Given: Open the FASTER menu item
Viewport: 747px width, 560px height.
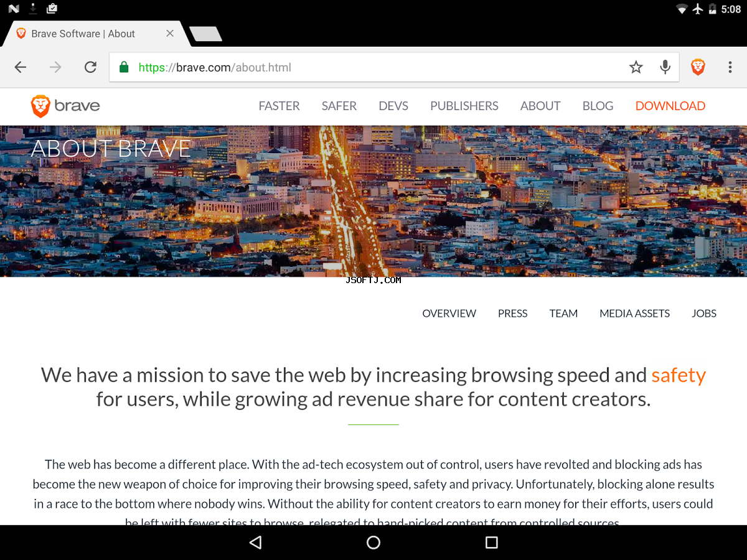Looking at the screenshot, I should point(279,106).
